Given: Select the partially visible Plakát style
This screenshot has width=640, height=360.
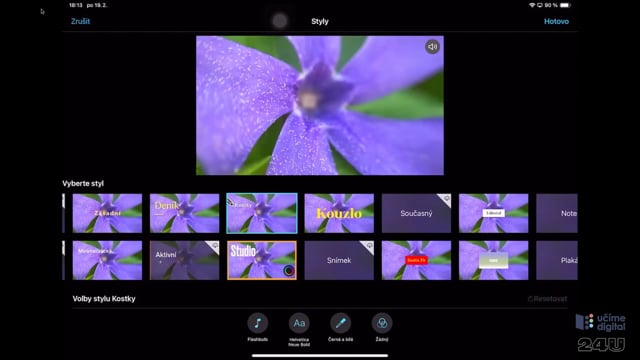Looking at the screenshot, I should tap(557, 260).
